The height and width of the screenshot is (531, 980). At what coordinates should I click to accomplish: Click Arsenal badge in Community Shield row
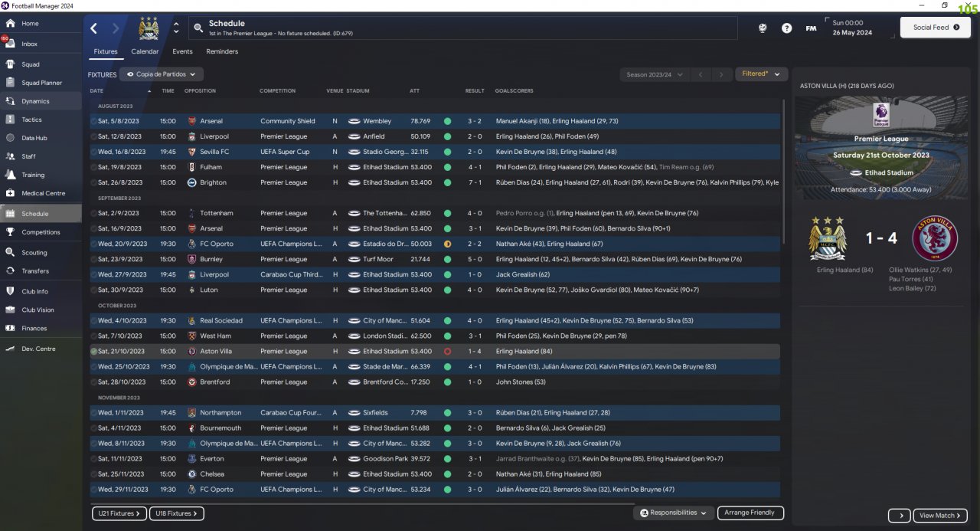coord(192,121)
